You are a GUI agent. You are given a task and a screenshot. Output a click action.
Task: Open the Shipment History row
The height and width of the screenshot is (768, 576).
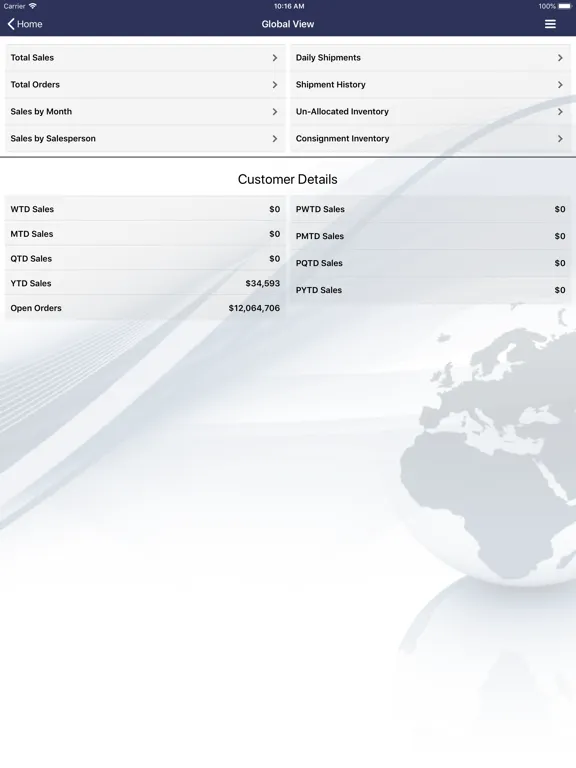pos(431,85)
